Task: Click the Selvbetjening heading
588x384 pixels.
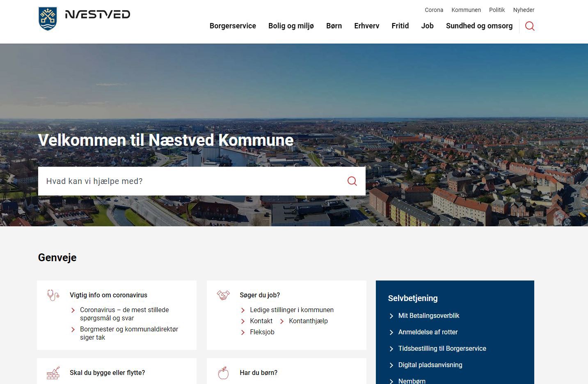Action: click(x=413, y=299)
